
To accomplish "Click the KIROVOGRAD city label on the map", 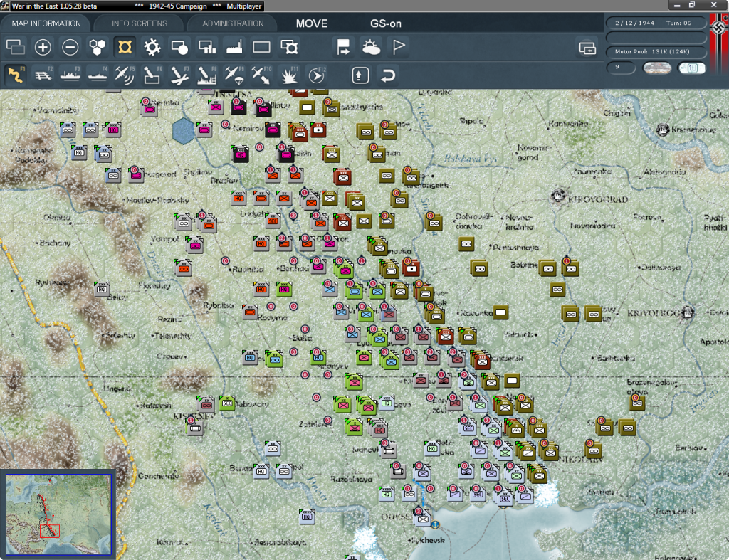I will click(598, 200).
